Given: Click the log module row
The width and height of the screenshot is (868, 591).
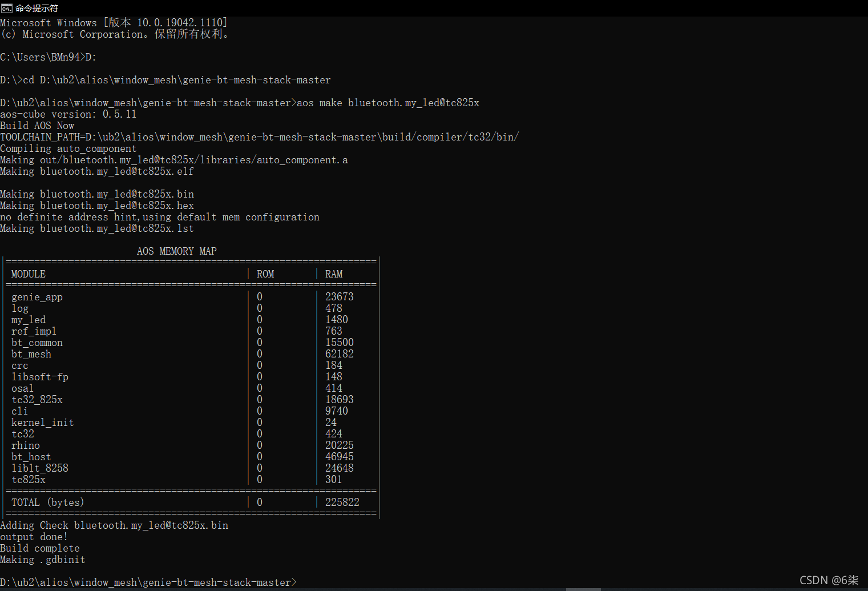Looking at the screenshot, I should tap(191, 308).
